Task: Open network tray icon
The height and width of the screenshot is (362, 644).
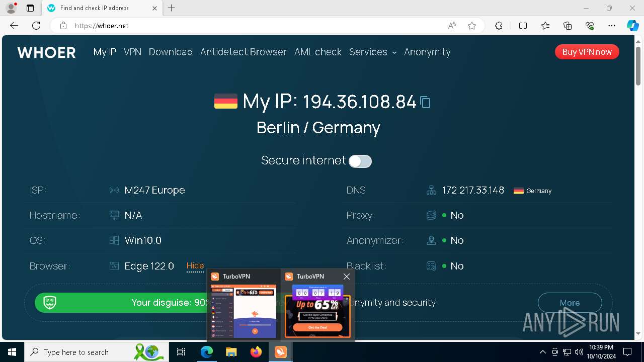Action: coord(567,352)
